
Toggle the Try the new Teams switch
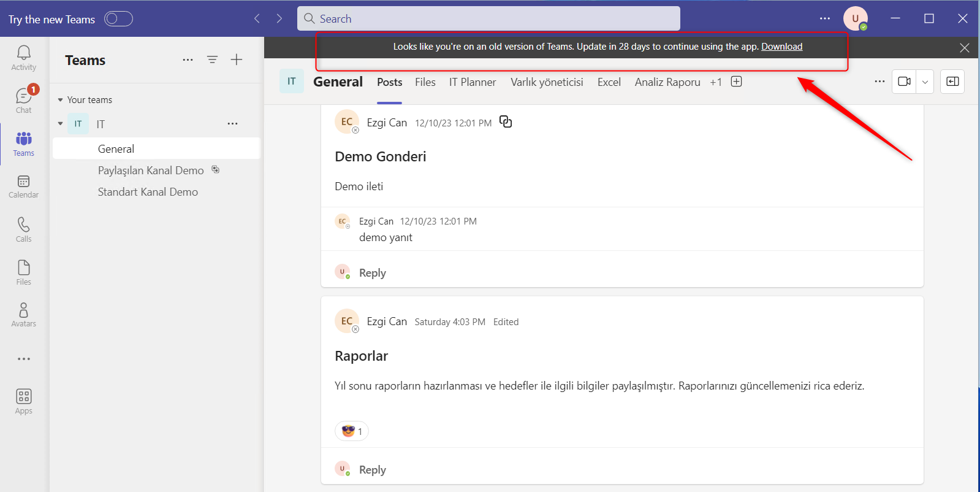(118, 19)
